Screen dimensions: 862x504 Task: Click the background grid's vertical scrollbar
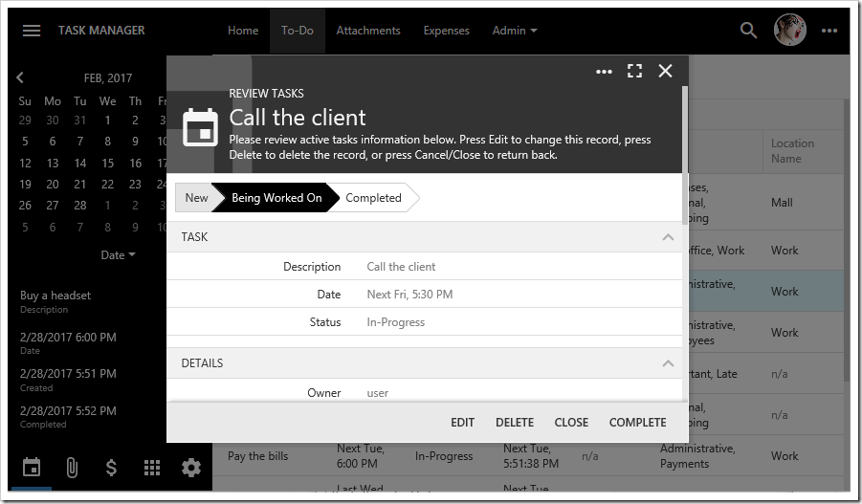click(847, 240)
